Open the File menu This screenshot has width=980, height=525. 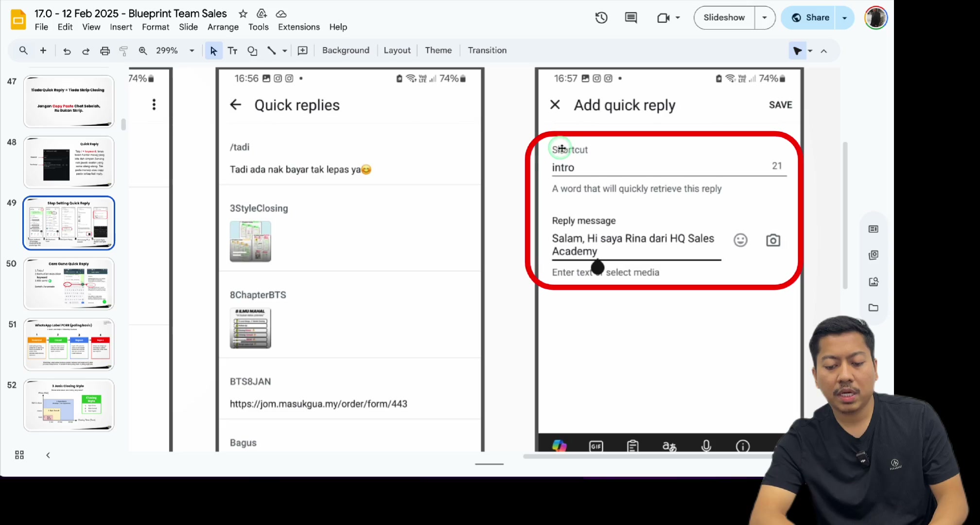pyautogui.click(x=41, y=27)
